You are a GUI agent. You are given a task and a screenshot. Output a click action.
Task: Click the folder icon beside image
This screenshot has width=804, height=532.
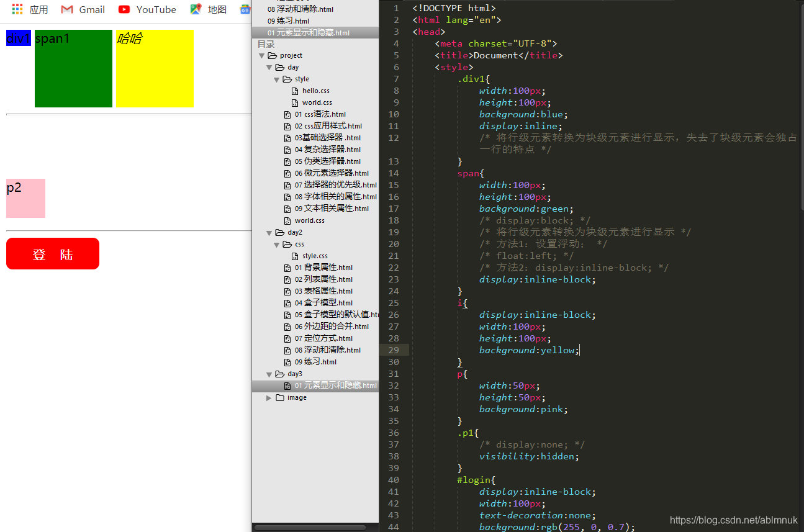[279, 397]
